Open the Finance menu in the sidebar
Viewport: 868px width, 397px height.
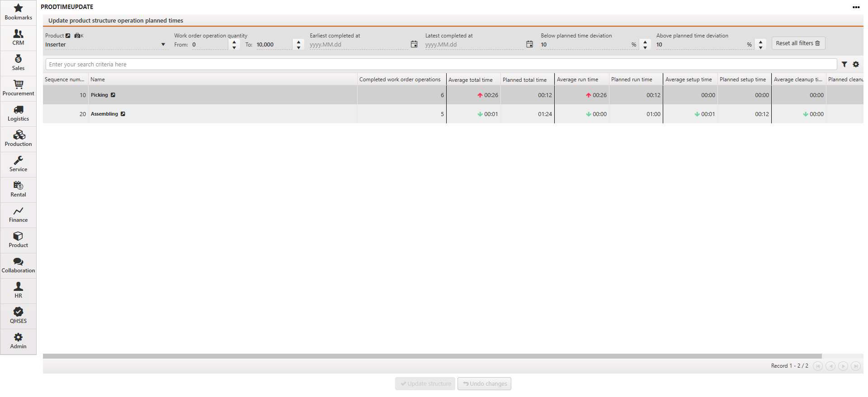18,214
